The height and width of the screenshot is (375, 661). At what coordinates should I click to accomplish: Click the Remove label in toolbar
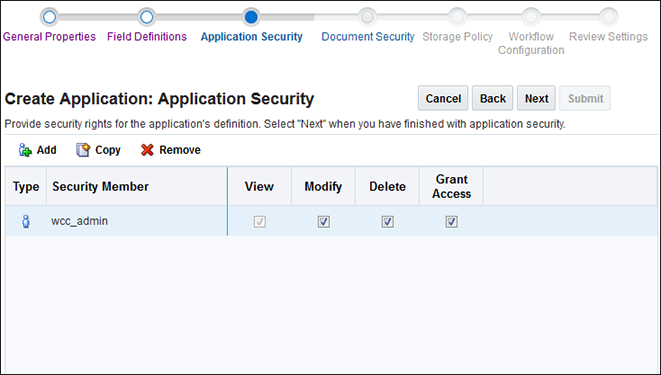click(x=180, y=150)
